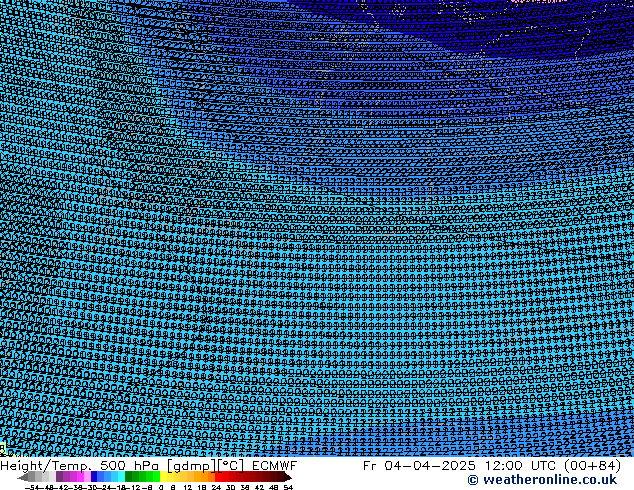
Task: Click the dark brown arrow at legend's warm end
Action: (x=287, y=477)
